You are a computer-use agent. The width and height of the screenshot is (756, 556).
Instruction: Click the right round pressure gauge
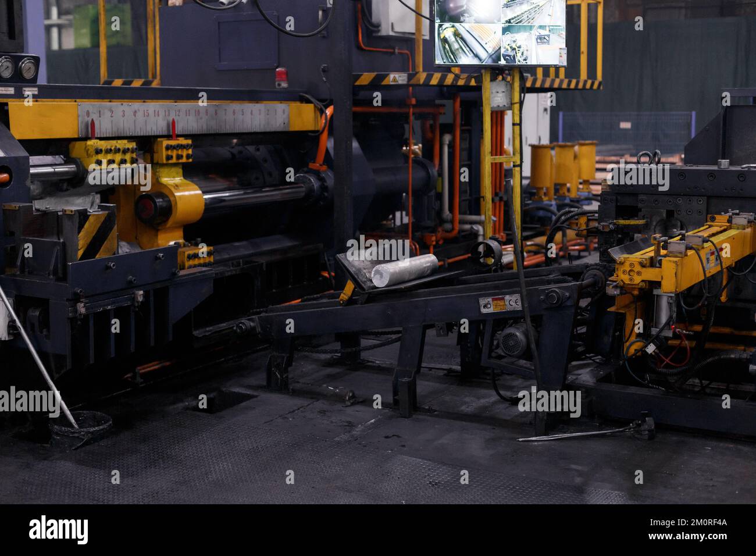tap(27, 68)
